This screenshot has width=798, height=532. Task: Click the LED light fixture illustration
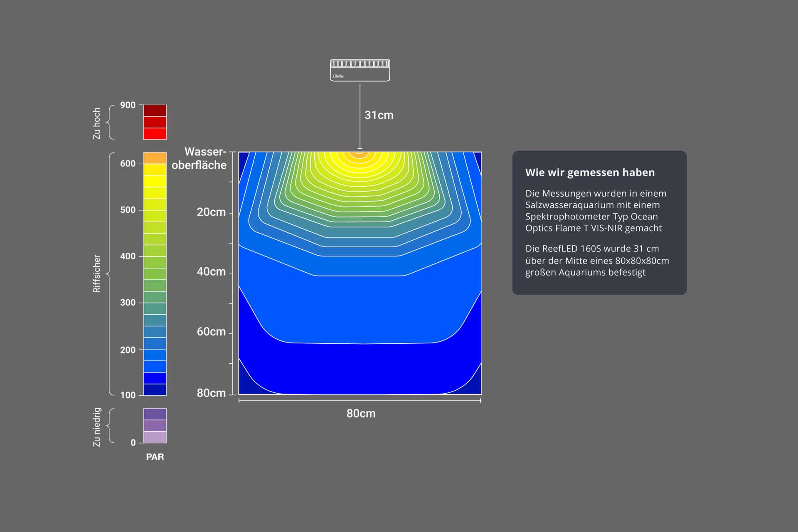pos(360,70)
